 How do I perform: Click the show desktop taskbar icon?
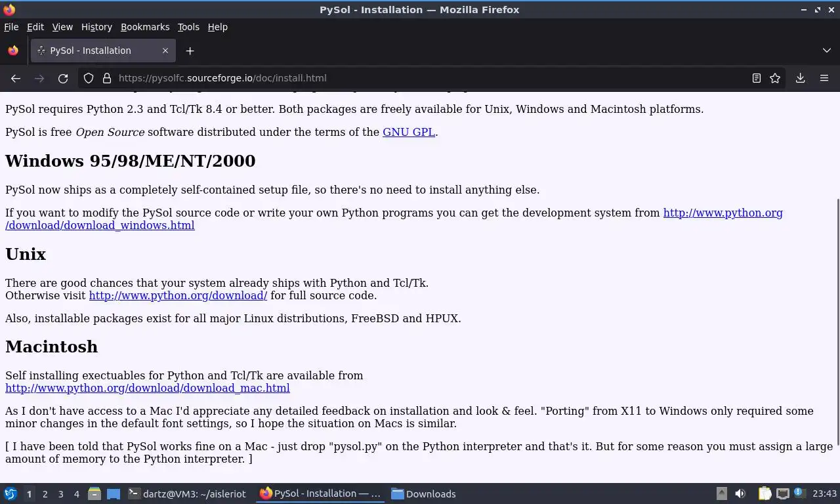(114, 493)
